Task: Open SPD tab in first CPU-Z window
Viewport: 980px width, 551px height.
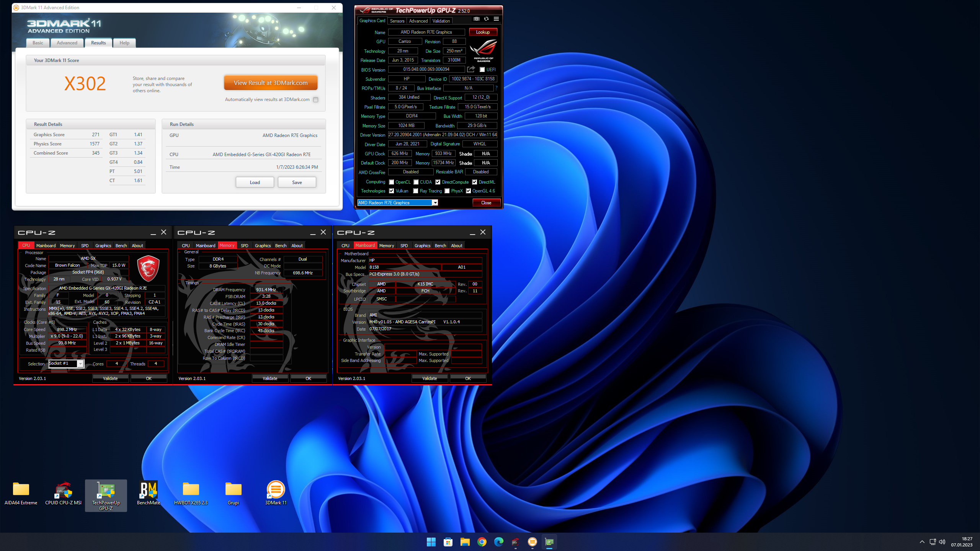Action: tap(85, 246)
